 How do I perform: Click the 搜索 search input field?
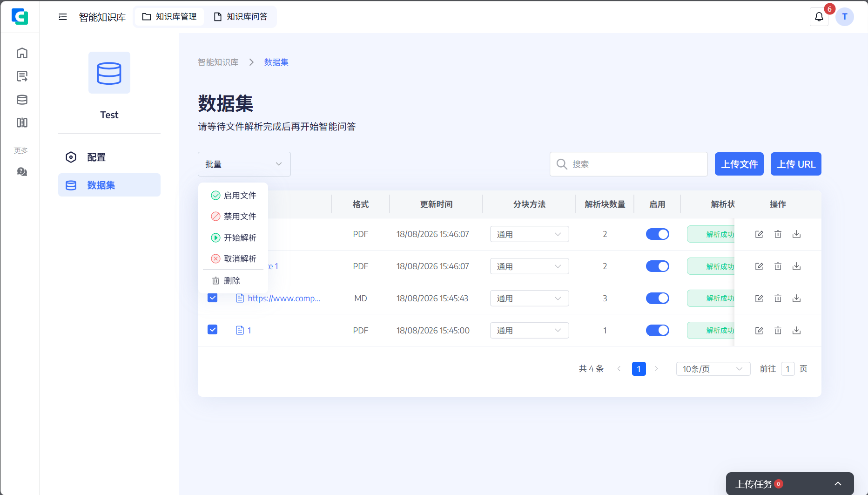[x=629, y=164]
